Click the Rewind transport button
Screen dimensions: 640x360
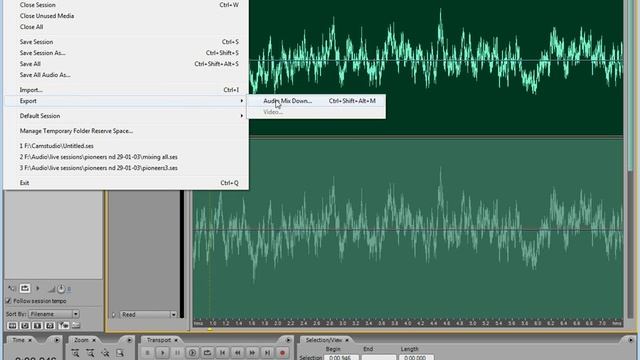click(x=238, y=353)
